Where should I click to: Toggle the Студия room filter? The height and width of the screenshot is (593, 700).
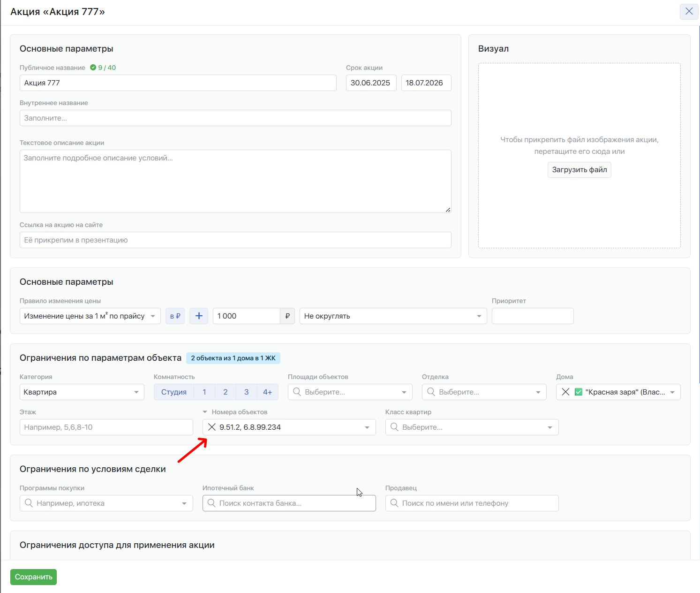pyautogui.click(x=174, y=392)
